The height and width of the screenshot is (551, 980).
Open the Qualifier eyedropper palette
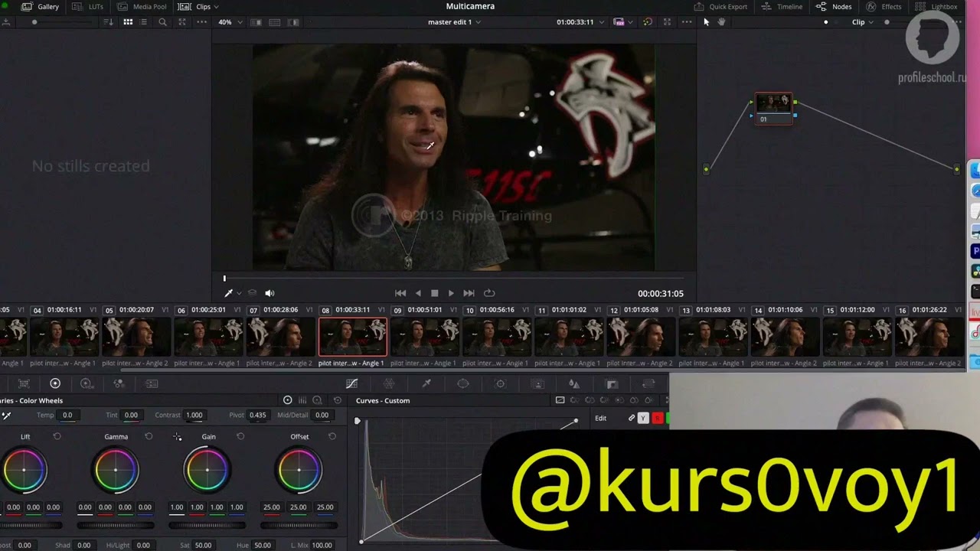tap(426, 383)
